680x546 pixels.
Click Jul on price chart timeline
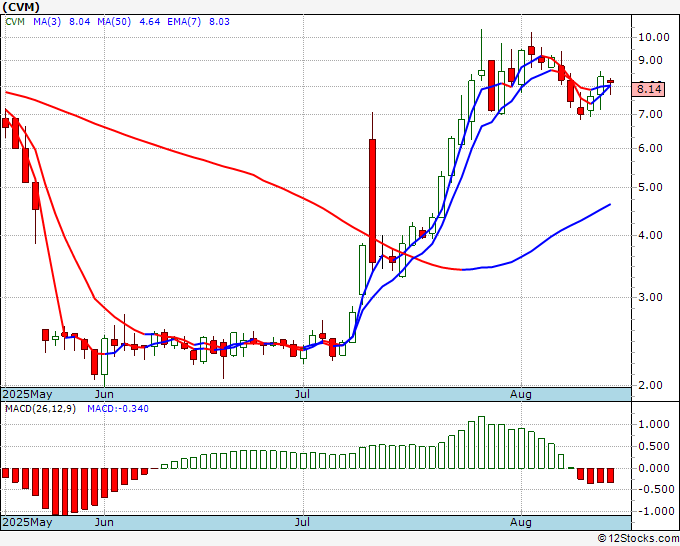tap(302, 394)
